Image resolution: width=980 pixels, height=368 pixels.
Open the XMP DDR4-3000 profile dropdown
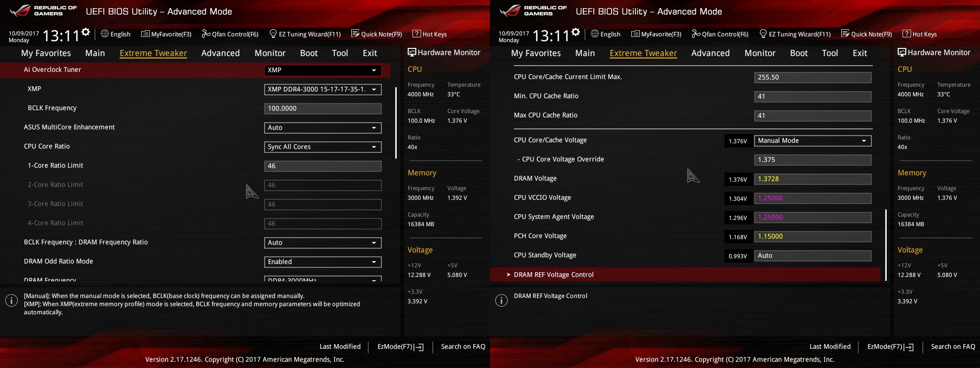(x=323, y=89)
